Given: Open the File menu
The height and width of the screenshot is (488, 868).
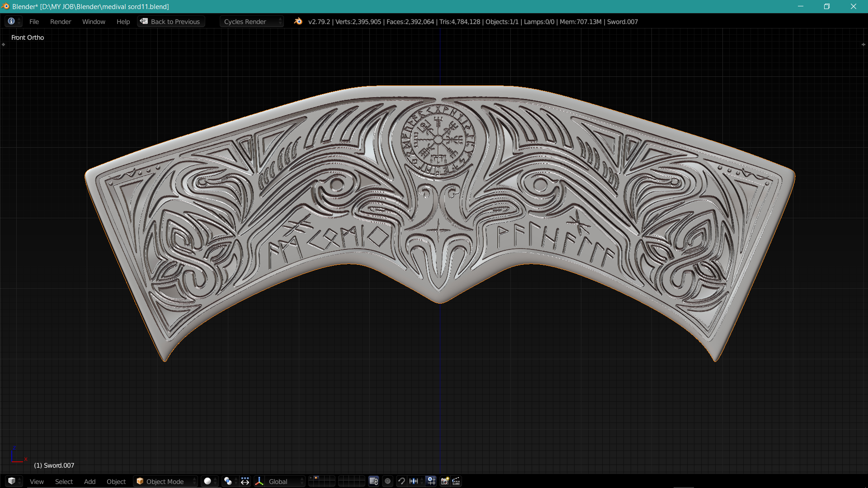Looking at the screenshot, I should tap(34, 21).
